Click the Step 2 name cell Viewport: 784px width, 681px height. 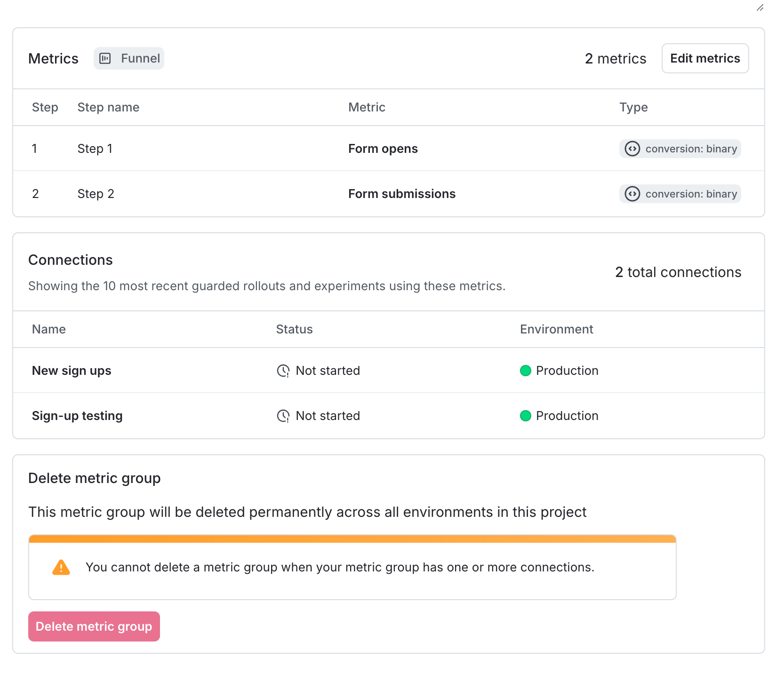[x=96, y=194]
